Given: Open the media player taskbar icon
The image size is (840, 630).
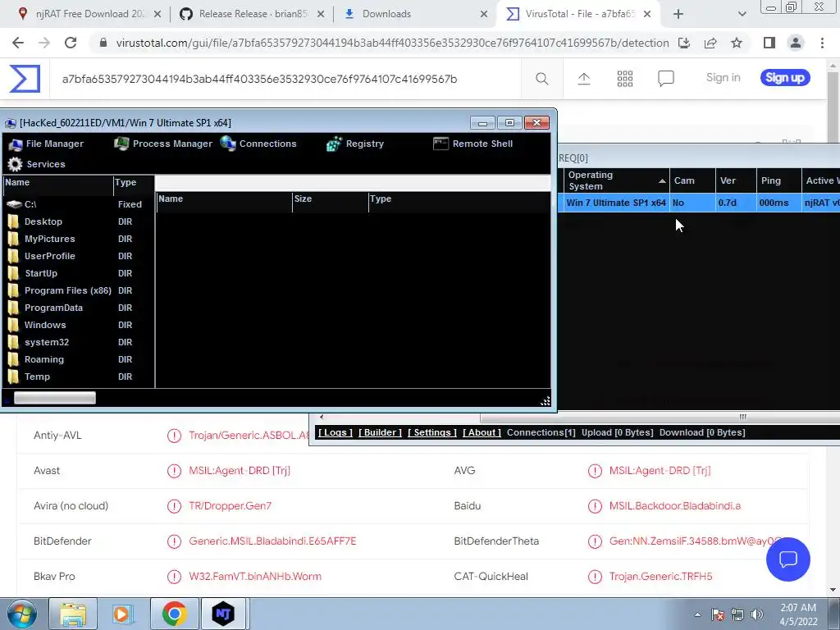Looking at the screenshot, I should coord(122,614).
